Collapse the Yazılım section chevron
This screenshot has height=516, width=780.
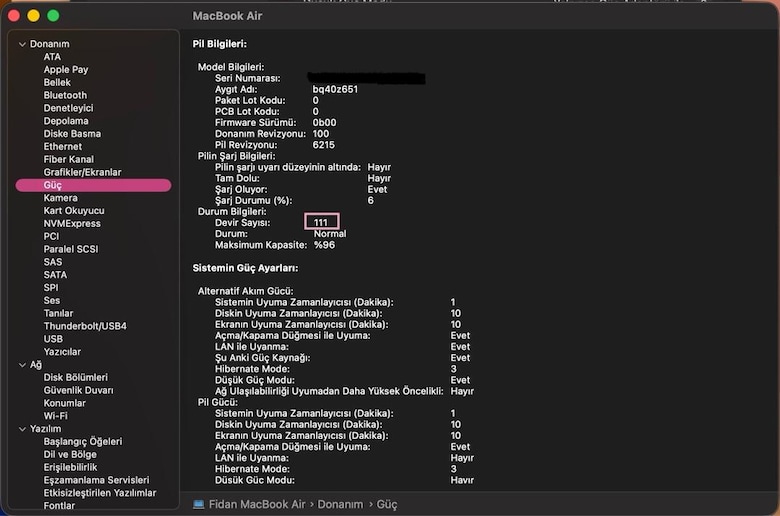[22, 429]
